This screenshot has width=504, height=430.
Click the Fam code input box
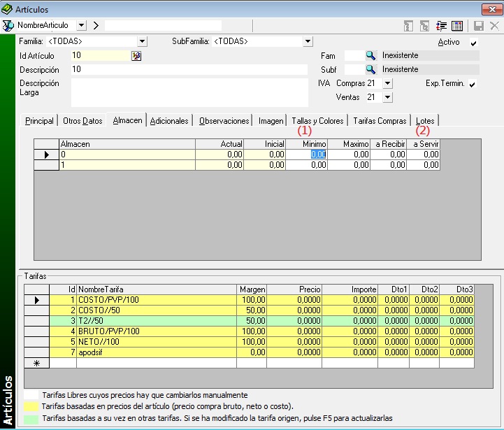click(x=354, y=56)
